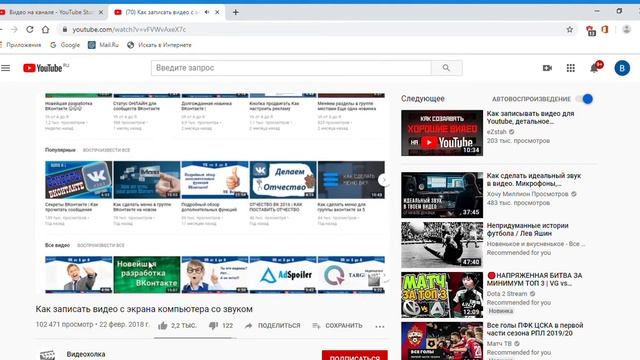Open the Chrome profile icon
Viewport: 640px width, 360px height.
point(626,29)
